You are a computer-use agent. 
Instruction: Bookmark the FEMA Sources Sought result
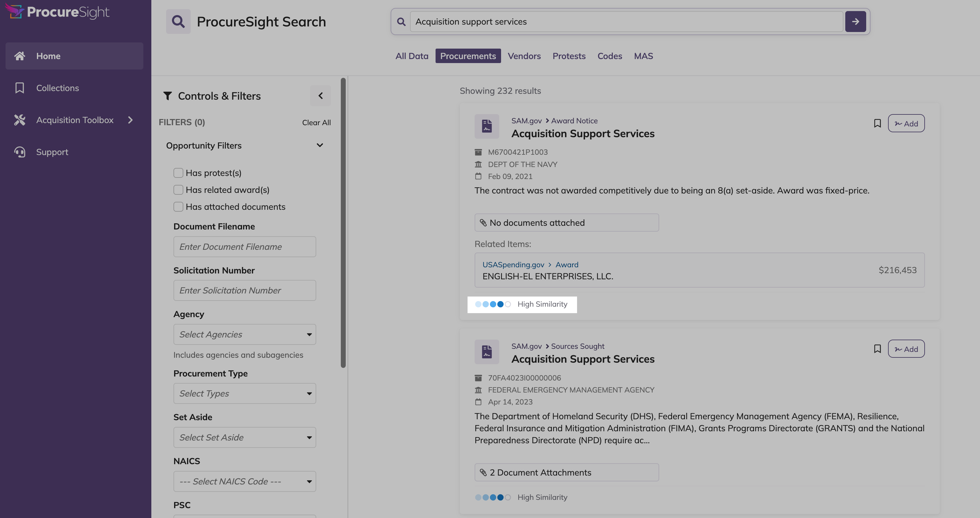(877, 349)
